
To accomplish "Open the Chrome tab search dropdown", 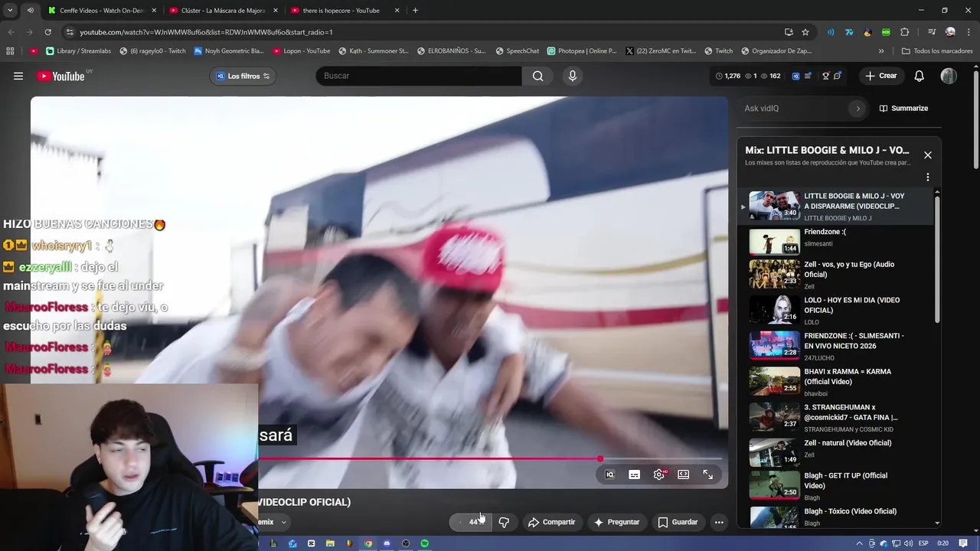I will coord(10,10).
